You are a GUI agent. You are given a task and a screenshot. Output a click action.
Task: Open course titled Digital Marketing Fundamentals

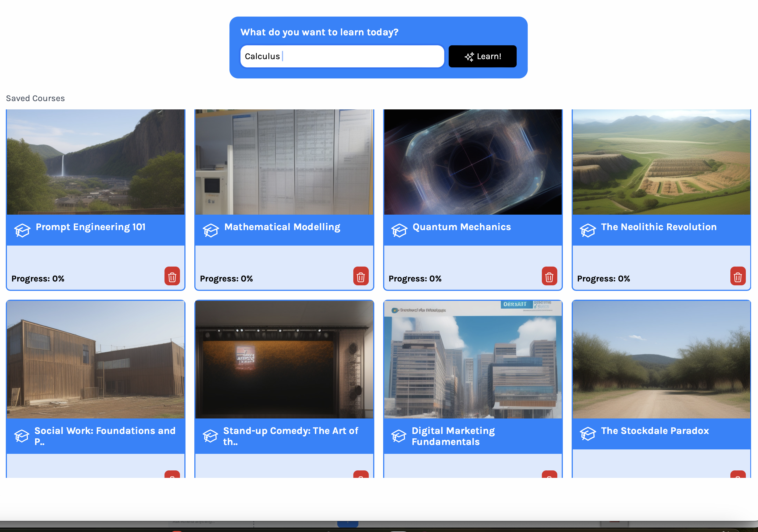(x=453, y=436)
